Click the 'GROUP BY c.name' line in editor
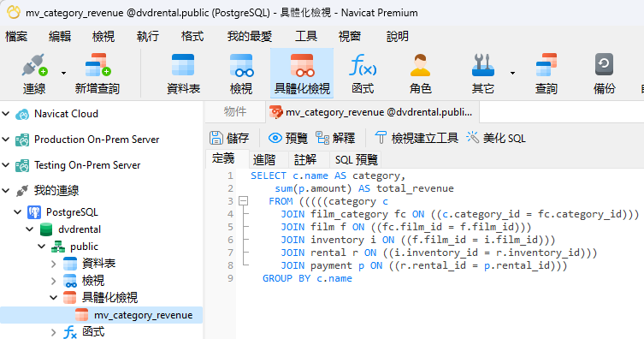Screen dimensions: 644x339 pos(307,278)
